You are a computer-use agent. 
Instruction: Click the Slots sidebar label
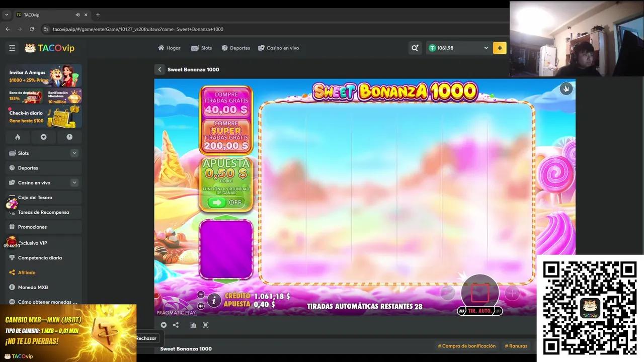(x=23, y=153)
